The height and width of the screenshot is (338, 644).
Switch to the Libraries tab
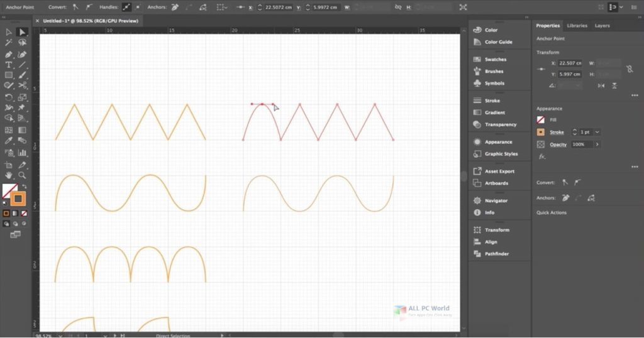577,26
